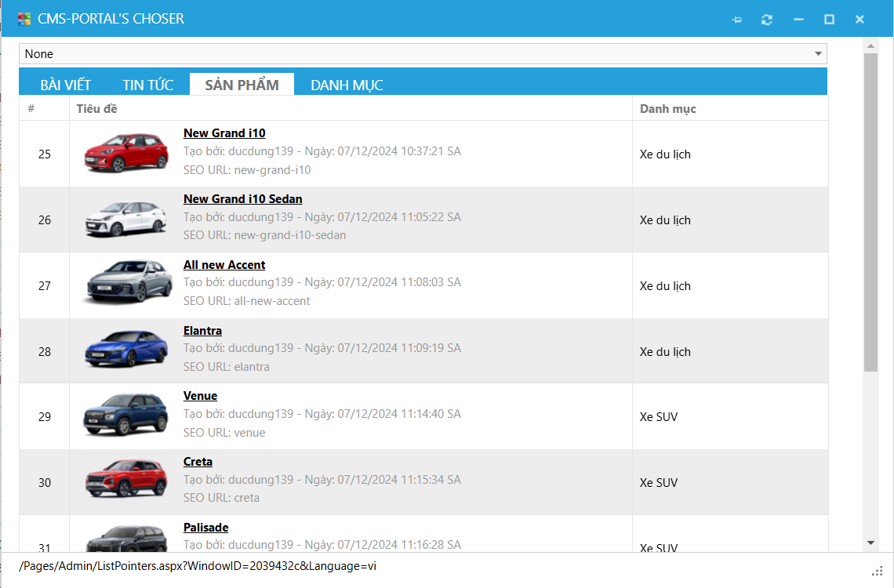Select the Elantra product link

click(x=202, y=331)
